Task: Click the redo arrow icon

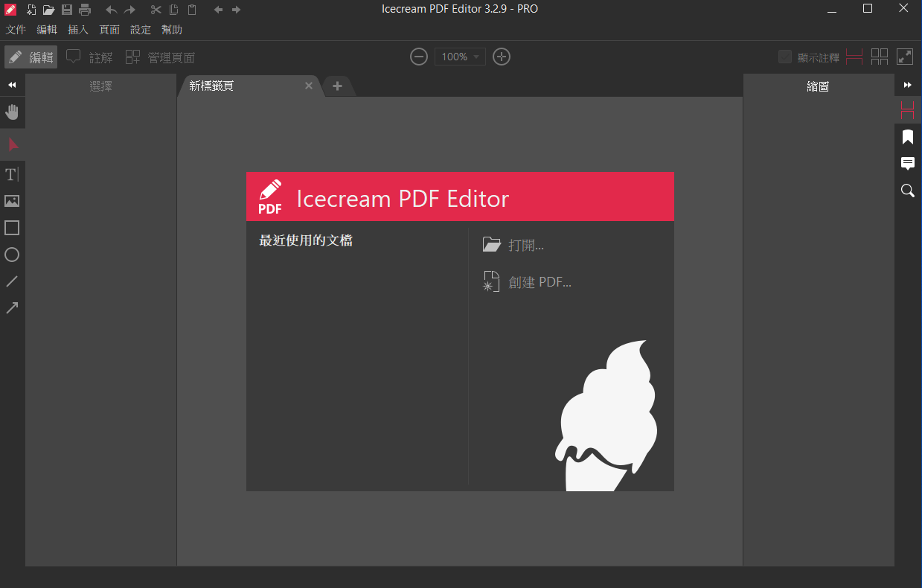Action: tap(129, 10)
